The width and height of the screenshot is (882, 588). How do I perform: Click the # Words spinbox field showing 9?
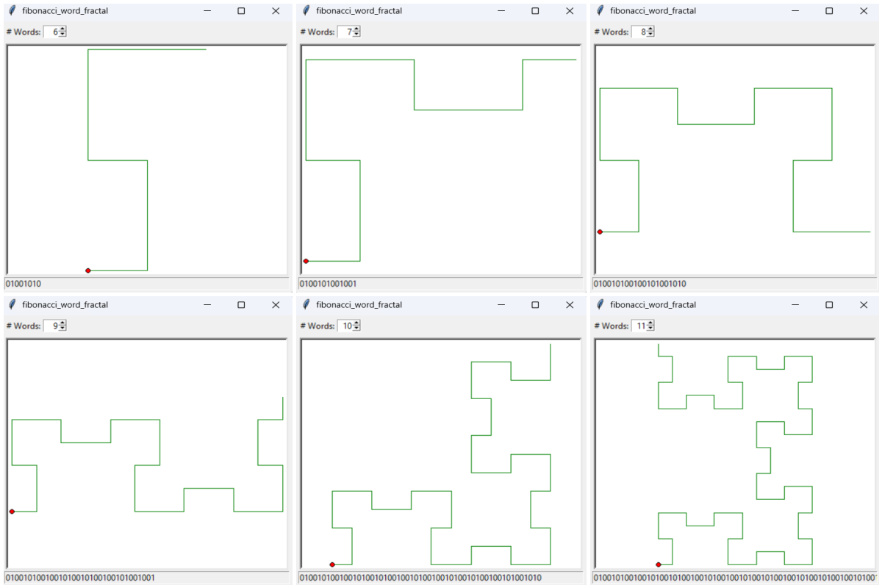click(51, 326)
